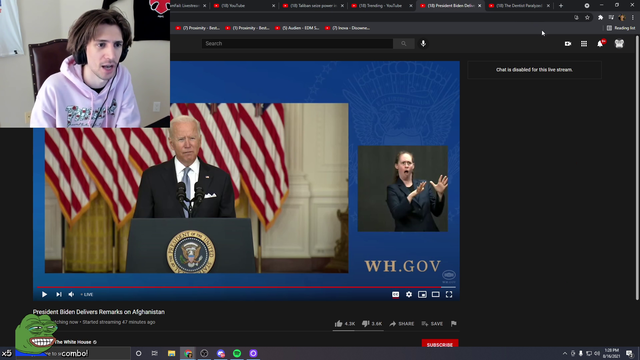Viewport: 640px width, 360px height.
Task: Like the video showing 4.3K likes
Action: click(345, 324)
